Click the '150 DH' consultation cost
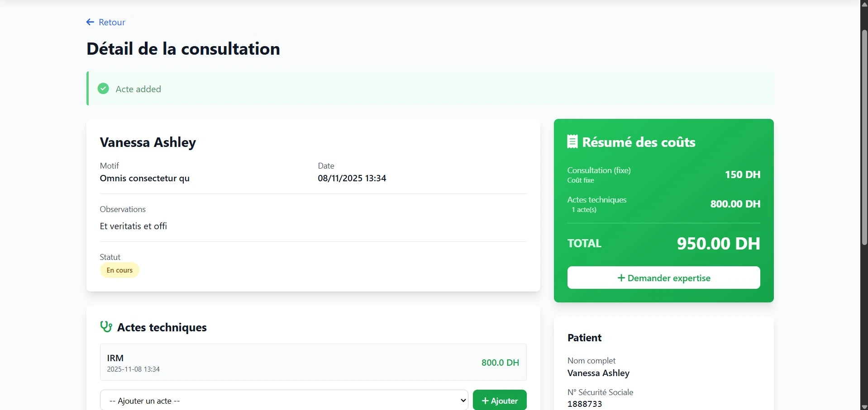868x410 pixels. click(743, 174)
